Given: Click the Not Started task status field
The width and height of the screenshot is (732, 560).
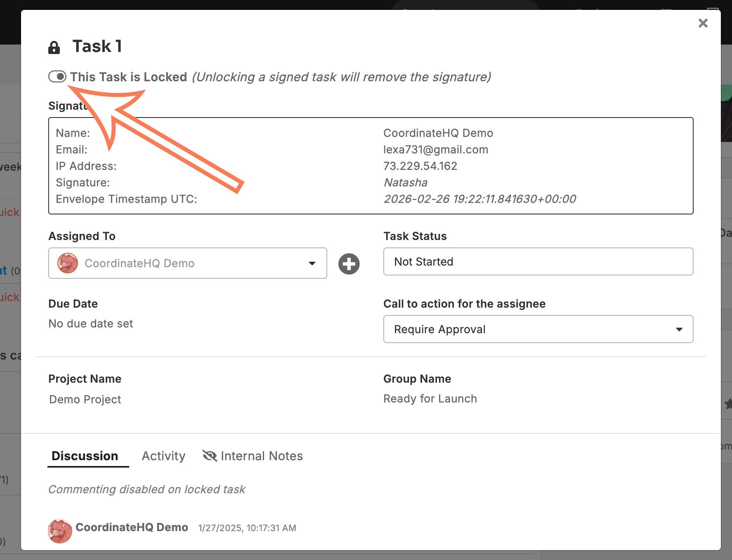Looking at the screenshot, I should coord(538,261).
